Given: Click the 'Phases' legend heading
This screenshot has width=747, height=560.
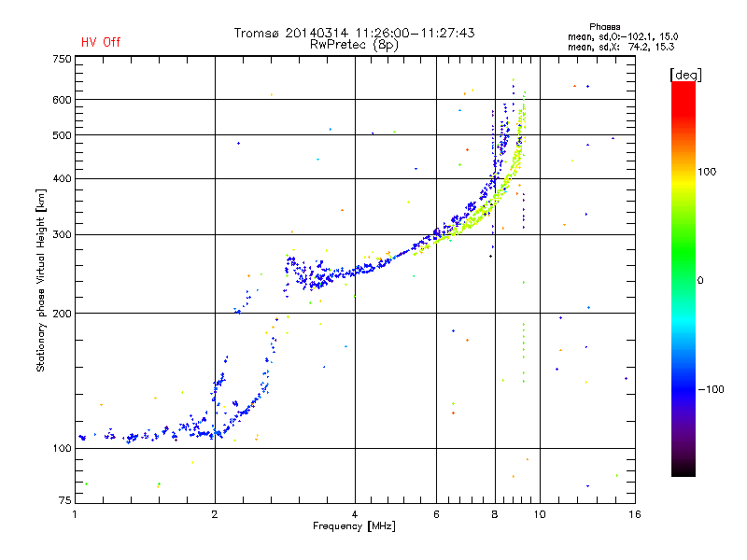Looking at the screenshot, I should (604, 27).
